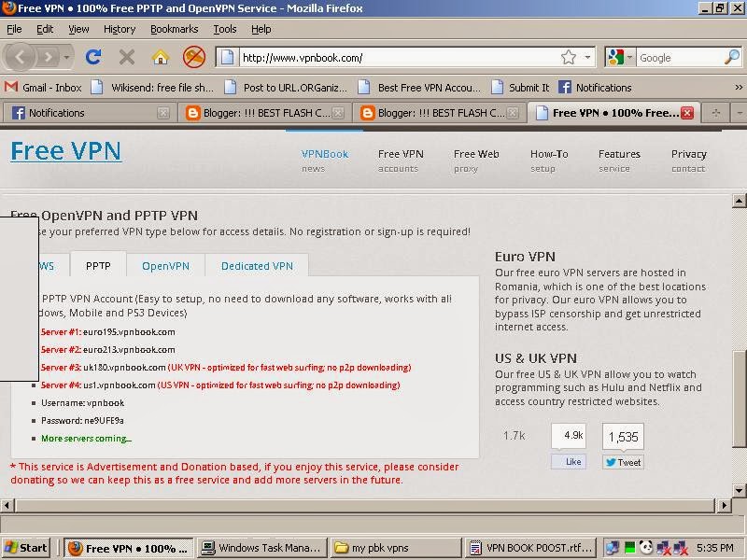This screenshot has width=747, height=560.
Task: Select the OpenVPN tab
Action: pyautogui.click(x=166, y=266)
